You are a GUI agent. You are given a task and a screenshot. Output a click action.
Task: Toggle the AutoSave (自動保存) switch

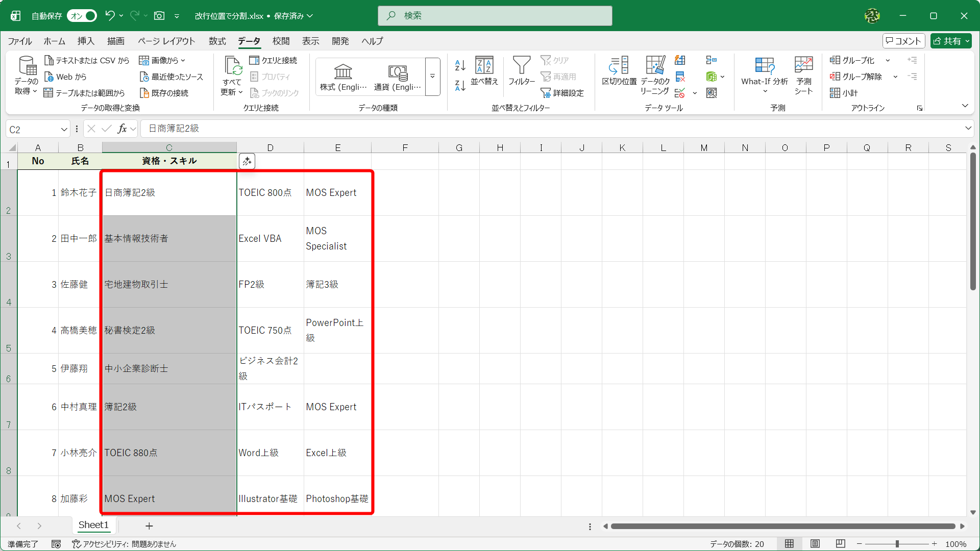82,16
